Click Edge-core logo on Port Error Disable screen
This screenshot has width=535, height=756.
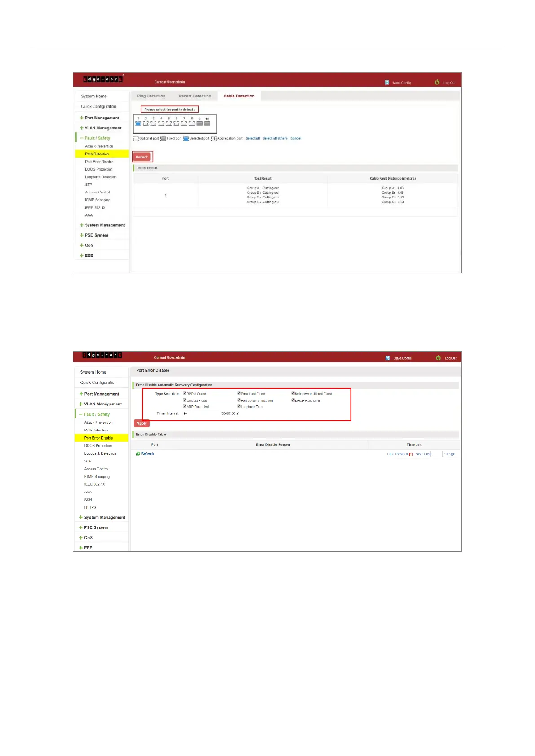click(x=102, y=355)
